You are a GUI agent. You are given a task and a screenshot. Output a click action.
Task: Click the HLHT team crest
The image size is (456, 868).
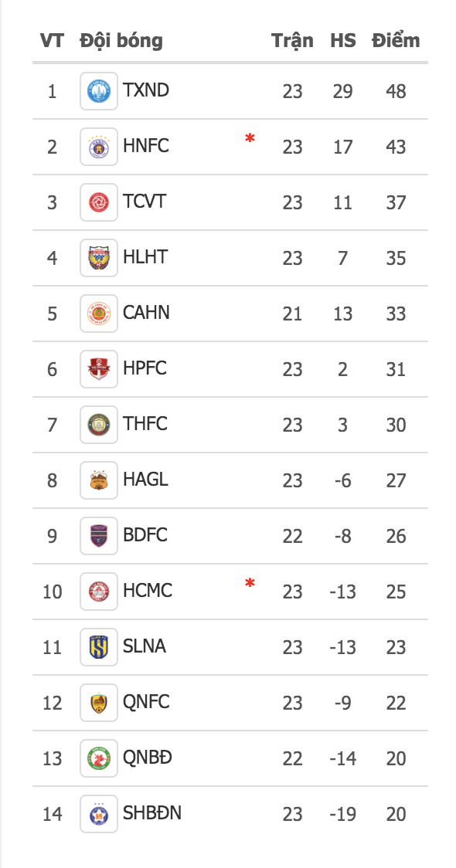pyautogui.click(x=99, y=258)
